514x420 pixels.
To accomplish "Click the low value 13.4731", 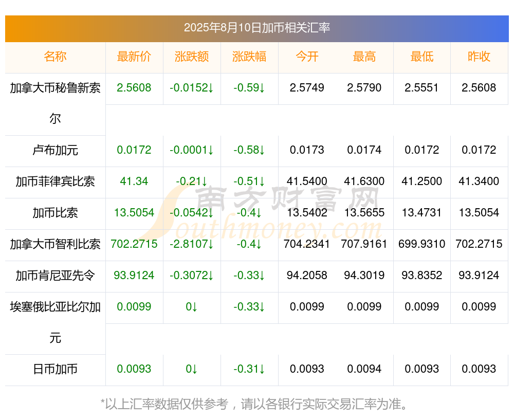I will coord(422,212).
